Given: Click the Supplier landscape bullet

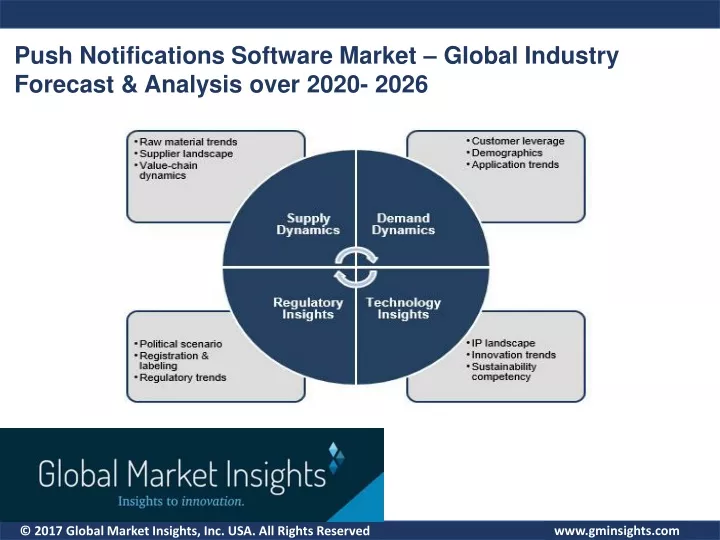Looking at the screenshot, I should (184, 154).
